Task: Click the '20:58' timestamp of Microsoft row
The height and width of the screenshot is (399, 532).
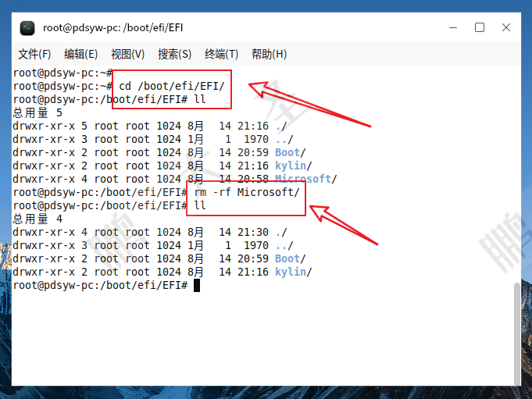Action: (253, 179)
